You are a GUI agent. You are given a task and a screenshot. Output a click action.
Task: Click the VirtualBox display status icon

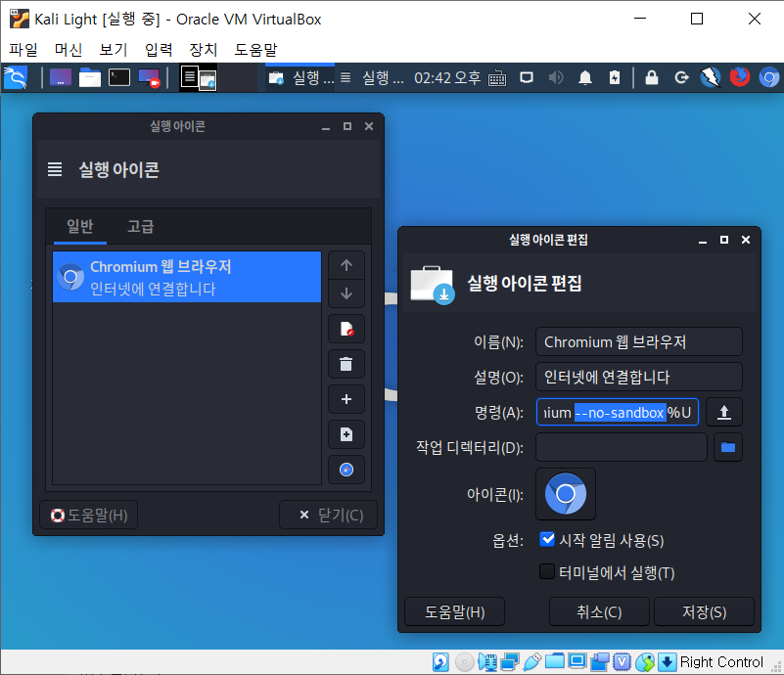[x=577, y=662]
